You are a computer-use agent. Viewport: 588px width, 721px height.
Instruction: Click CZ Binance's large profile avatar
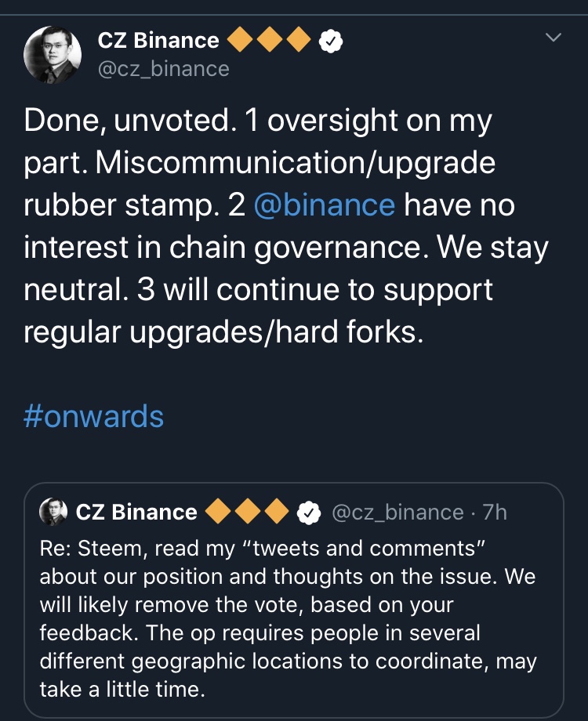(53, 55)
